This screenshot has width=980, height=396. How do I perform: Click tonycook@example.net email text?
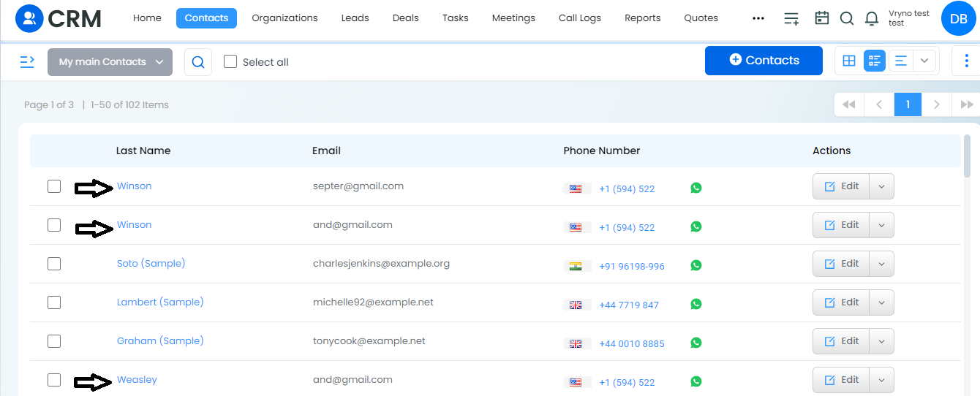(x=369, y=340)
